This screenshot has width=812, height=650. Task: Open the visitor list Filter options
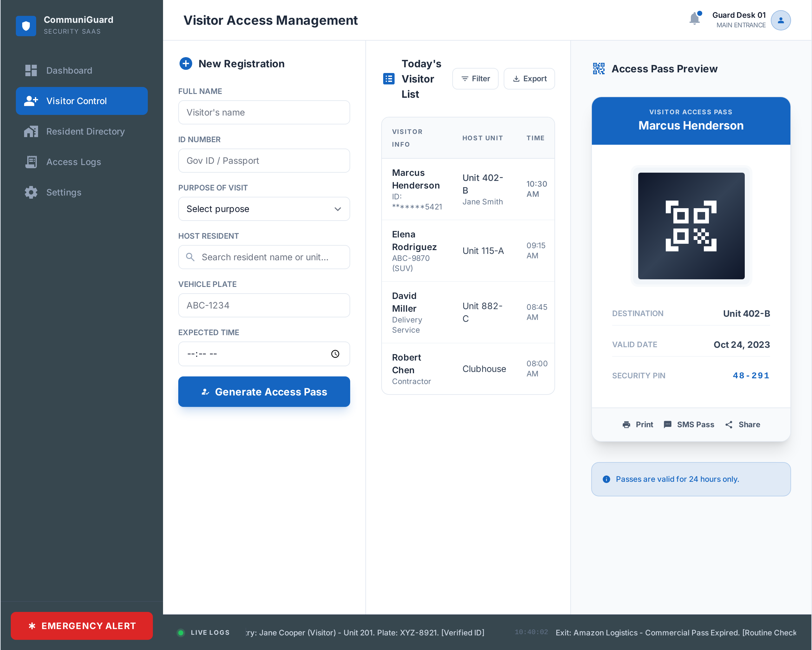pyautogui.click(x=475, y=79)
